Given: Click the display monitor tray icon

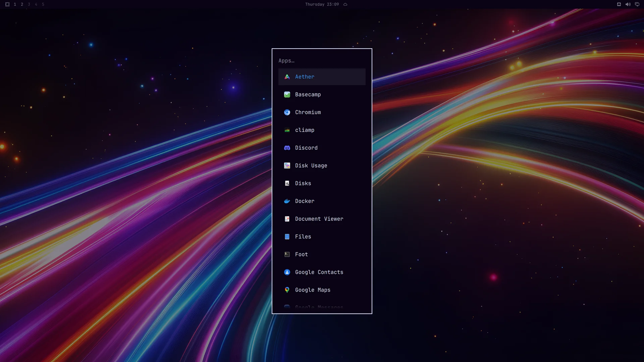Looking at the screenshot, I should click(637, 4).
